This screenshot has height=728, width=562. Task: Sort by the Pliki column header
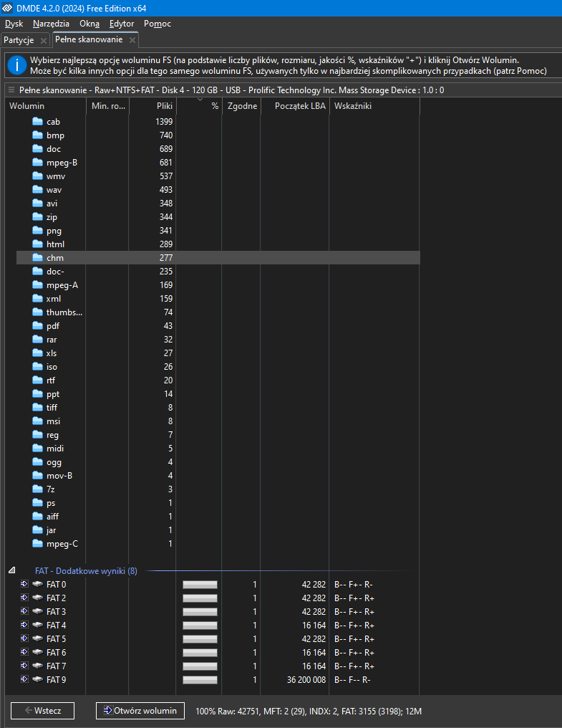(x=152, y=106)
